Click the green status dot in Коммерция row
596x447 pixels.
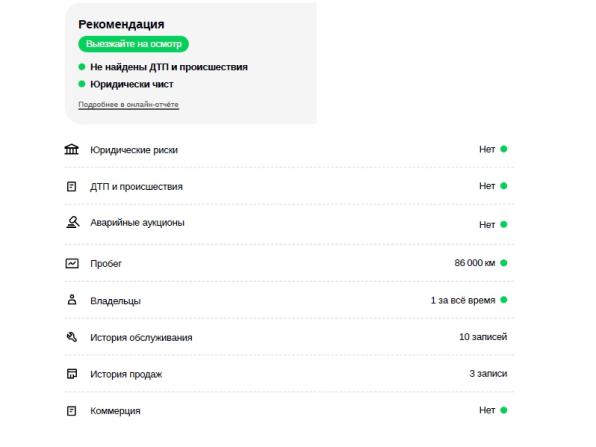(504, 410)
